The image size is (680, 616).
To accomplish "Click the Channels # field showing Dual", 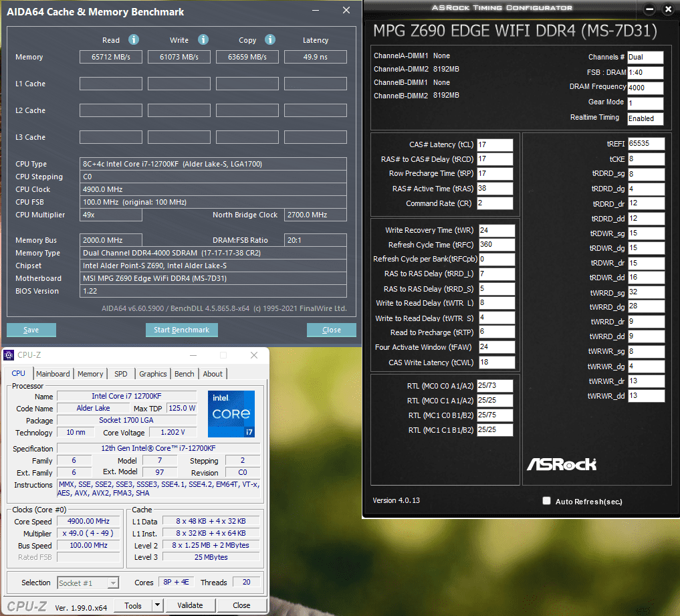I will click(x=645, y=58).
